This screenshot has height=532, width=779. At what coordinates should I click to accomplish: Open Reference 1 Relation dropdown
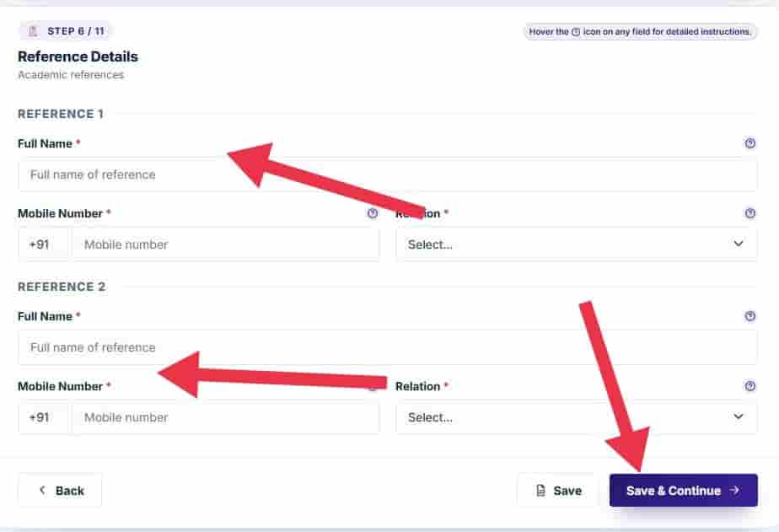(x=577, y=244)
